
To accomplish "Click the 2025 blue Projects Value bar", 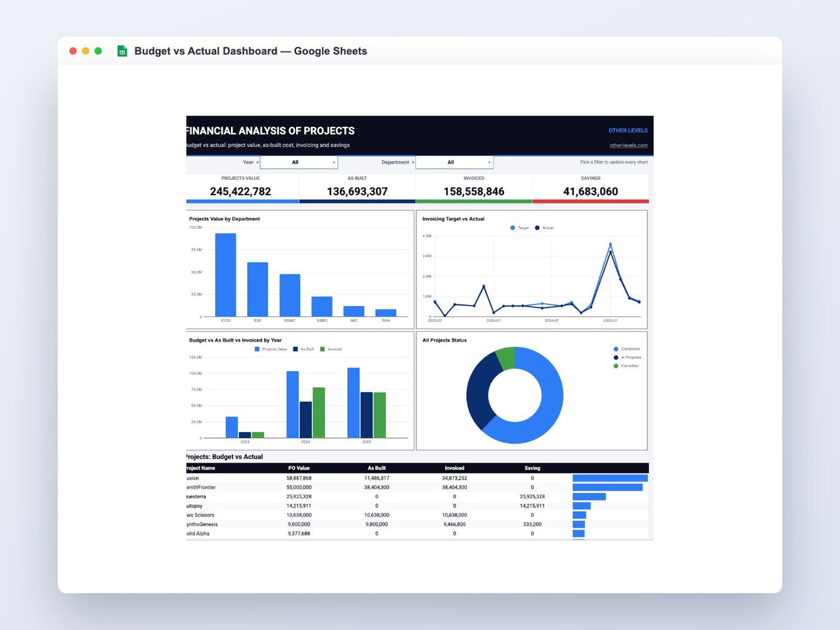I will tap(353, 403).
